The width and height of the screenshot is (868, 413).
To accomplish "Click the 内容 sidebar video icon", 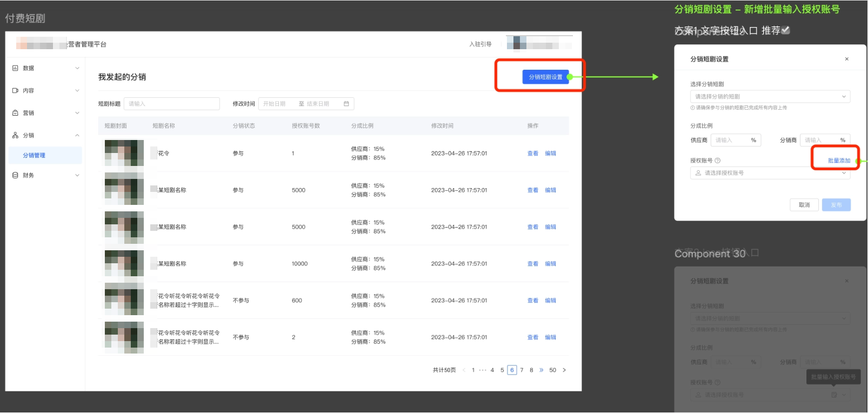I will pos(15,91).
